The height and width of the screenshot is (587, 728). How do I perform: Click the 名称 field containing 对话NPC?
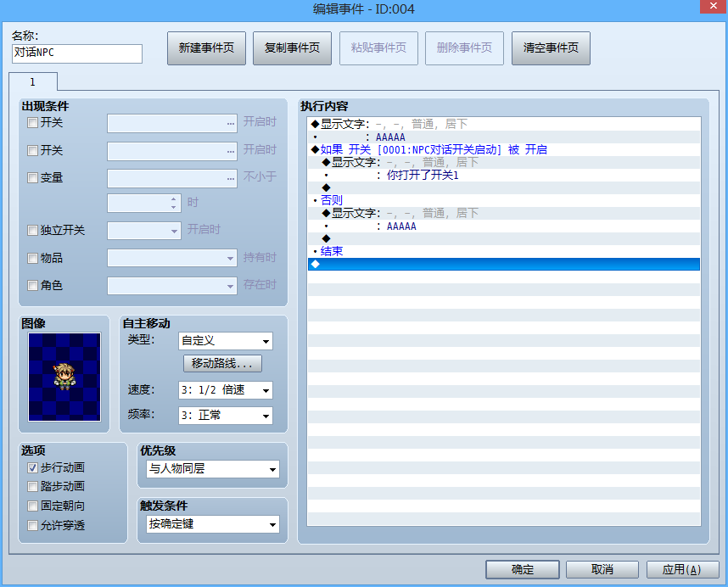click(x=77, y=53)
